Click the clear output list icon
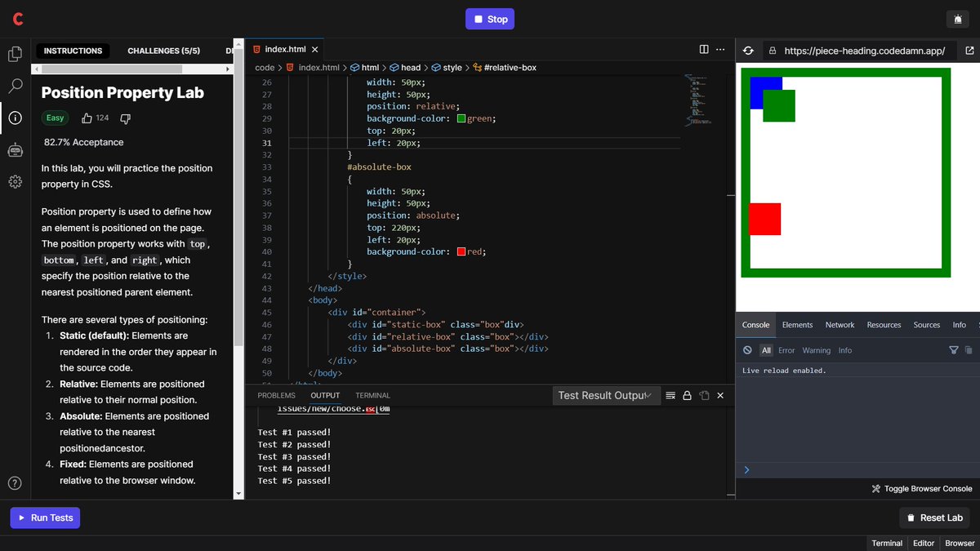Screen dimensions: 980x551 [670, 395]
